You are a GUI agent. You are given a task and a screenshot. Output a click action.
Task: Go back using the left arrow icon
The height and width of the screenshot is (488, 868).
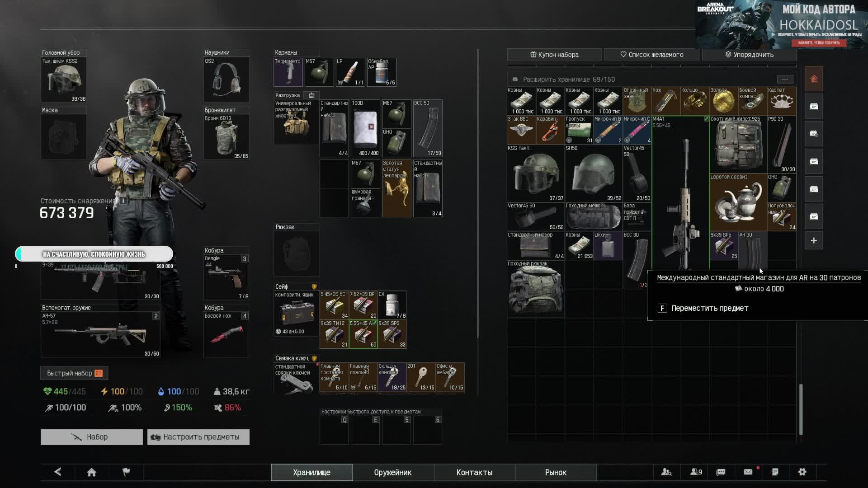click(58, 472)
